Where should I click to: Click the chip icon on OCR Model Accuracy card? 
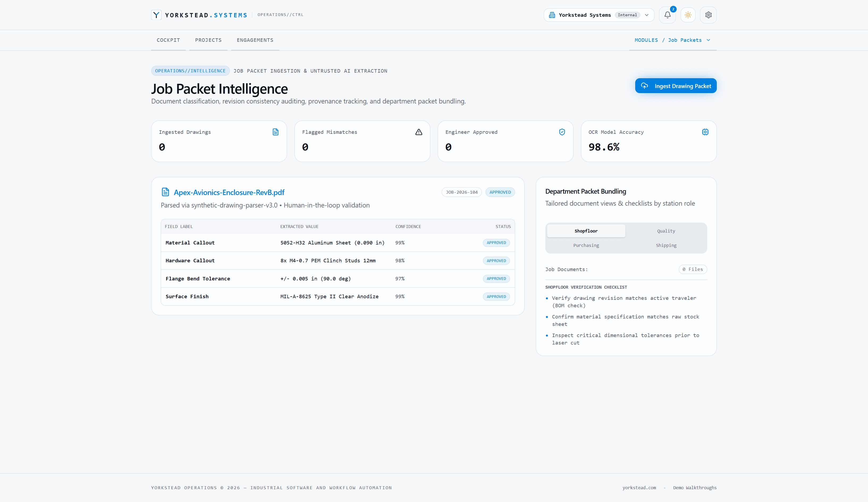pos(705,132)
